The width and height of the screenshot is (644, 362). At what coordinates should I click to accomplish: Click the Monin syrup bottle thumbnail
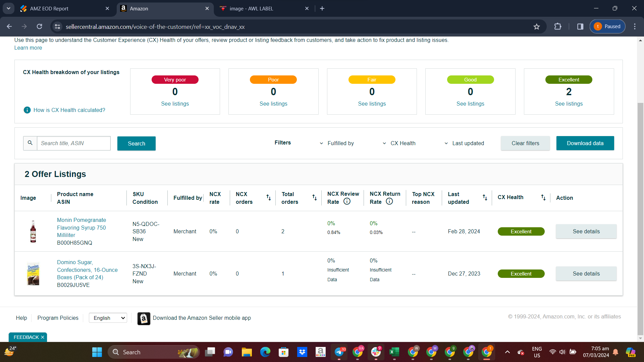pyautogui.click(x=33, y=231)
